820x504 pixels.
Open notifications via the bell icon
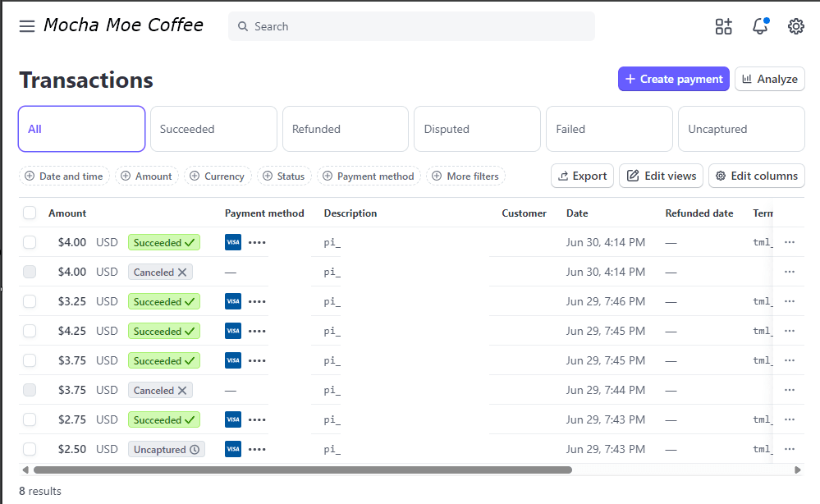coord(759,25)
